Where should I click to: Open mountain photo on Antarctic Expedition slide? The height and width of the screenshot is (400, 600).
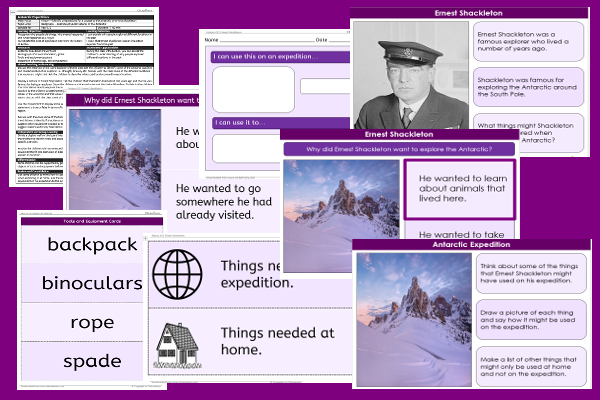tap(414, 320)
